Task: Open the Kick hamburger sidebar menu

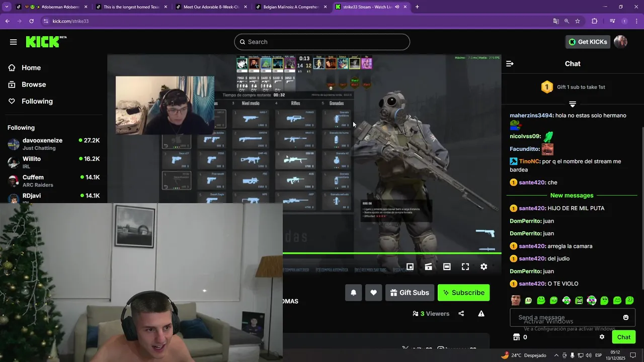Action: tap(14, 42)
